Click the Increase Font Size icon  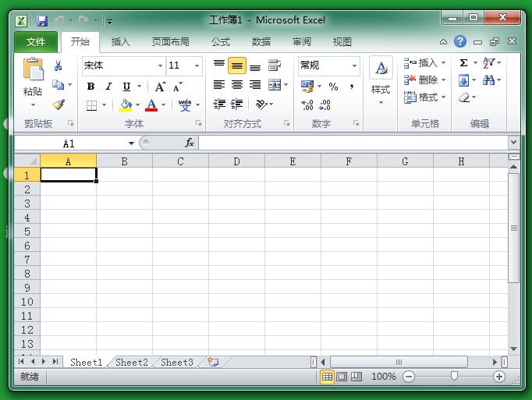click(x=160, y=87)
